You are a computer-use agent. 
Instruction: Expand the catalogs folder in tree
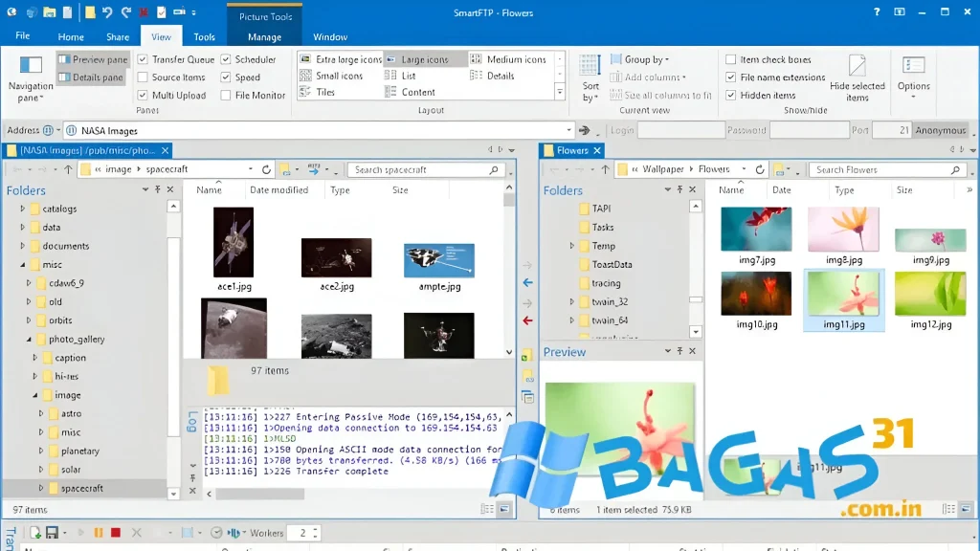point(23,209)
